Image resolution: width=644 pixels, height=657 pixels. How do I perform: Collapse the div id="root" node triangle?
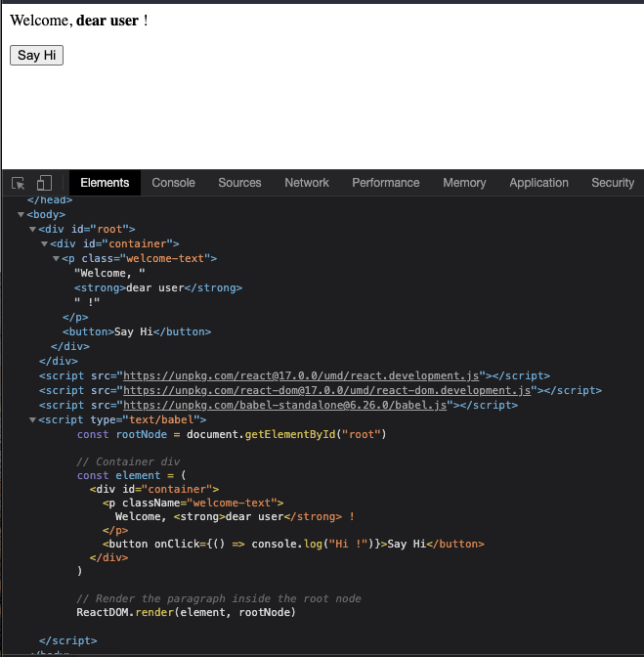tap(32, 229)
